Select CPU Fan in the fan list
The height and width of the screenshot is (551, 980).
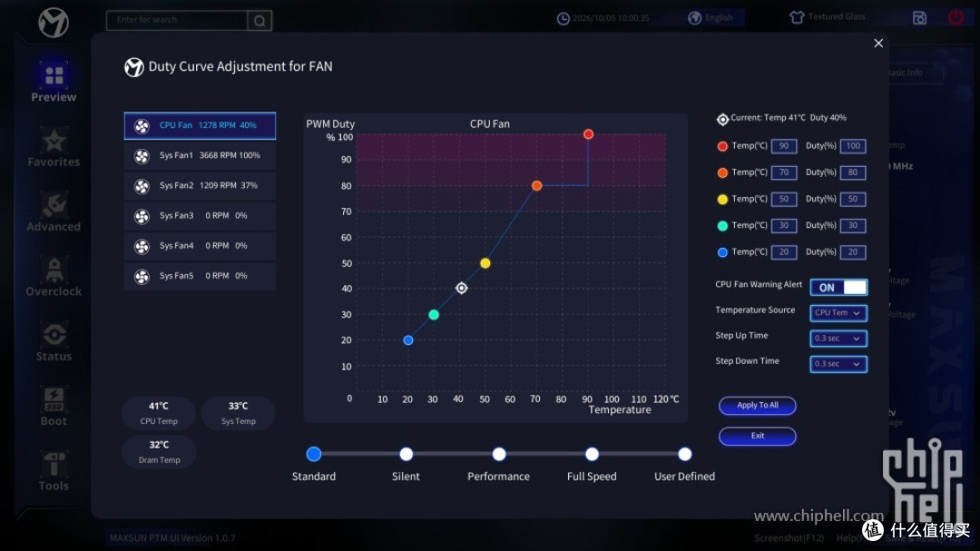(200, 125)
